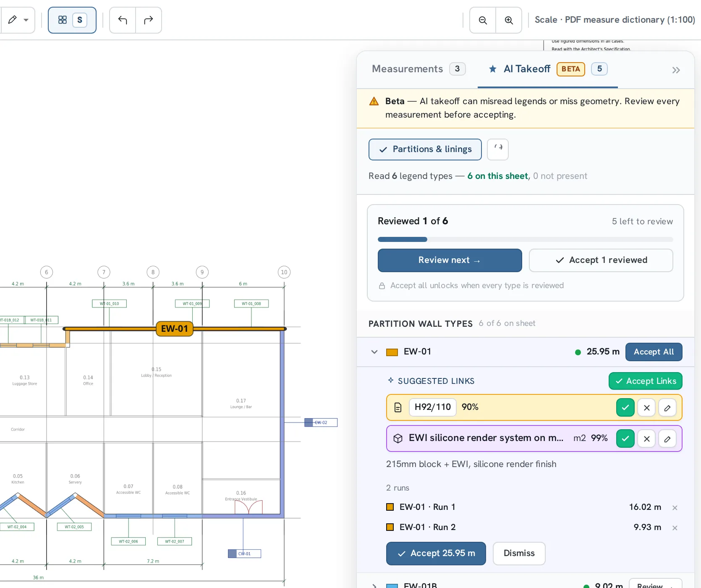Toggle the Partitions & linings filter

click(x=425, y=150)
